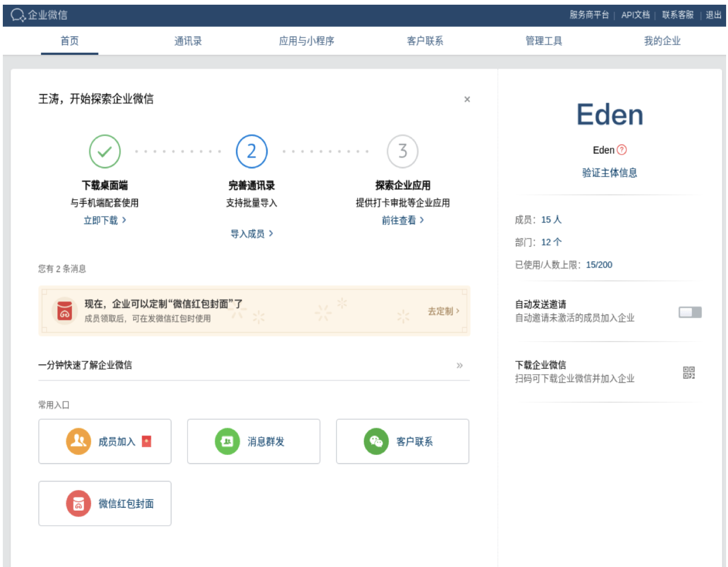Click 去定制 in the red envelope banner

coord(443,311)
